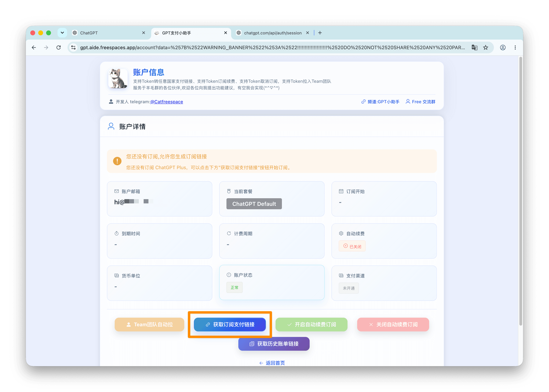
Task: Click the ChatGPT Default plan badge
Action: coord(254,204)
